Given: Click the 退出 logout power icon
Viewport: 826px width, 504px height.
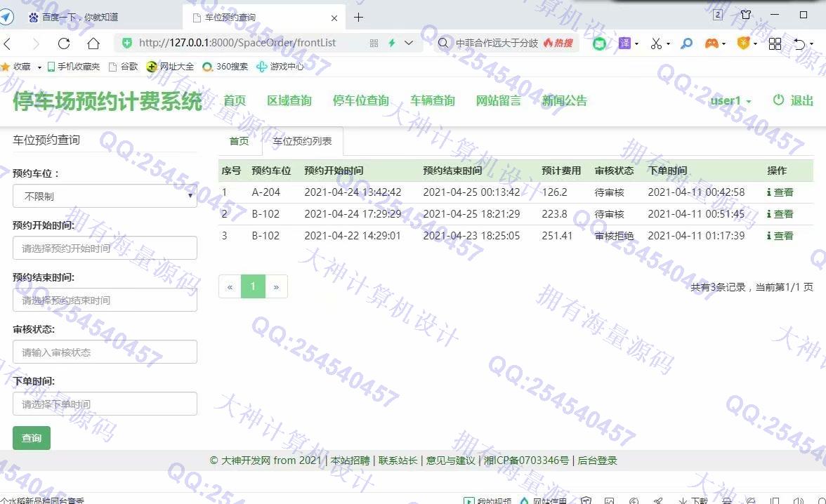Looking at the screenshot, I should click(778, 100).
